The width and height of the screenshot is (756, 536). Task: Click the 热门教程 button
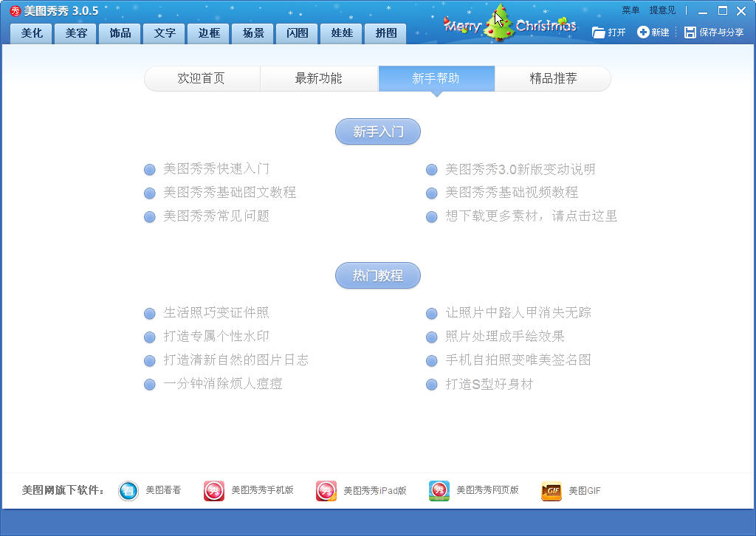click(377, 275)
